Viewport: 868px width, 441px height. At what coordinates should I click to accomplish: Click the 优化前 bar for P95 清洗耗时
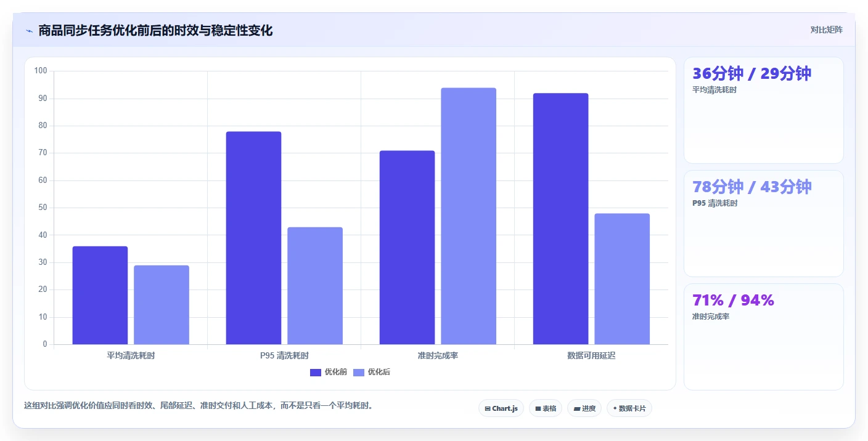(253, 238)
